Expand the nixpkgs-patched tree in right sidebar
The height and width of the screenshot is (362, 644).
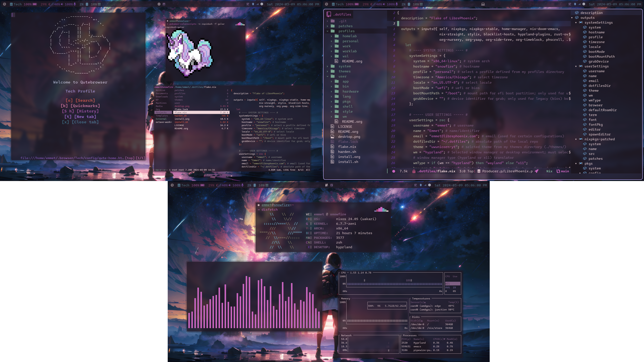pos(576,139)
